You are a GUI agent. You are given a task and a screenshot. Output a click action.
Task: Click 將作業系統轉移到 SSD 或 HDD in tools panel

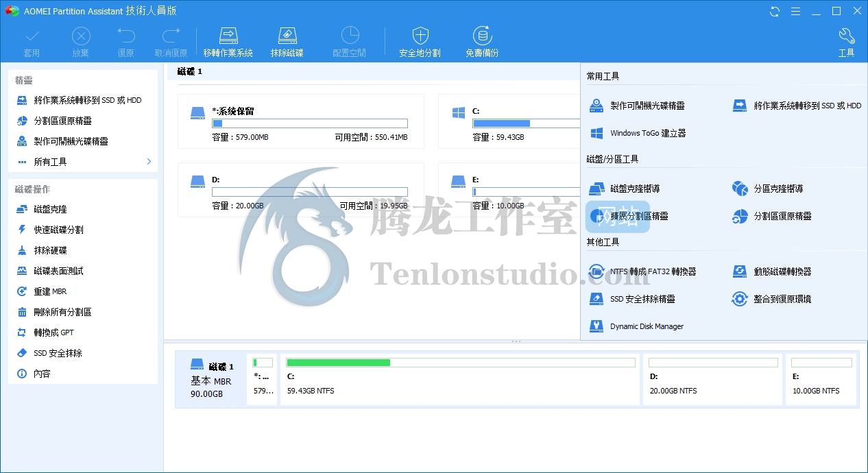click(x=797, y=106)
